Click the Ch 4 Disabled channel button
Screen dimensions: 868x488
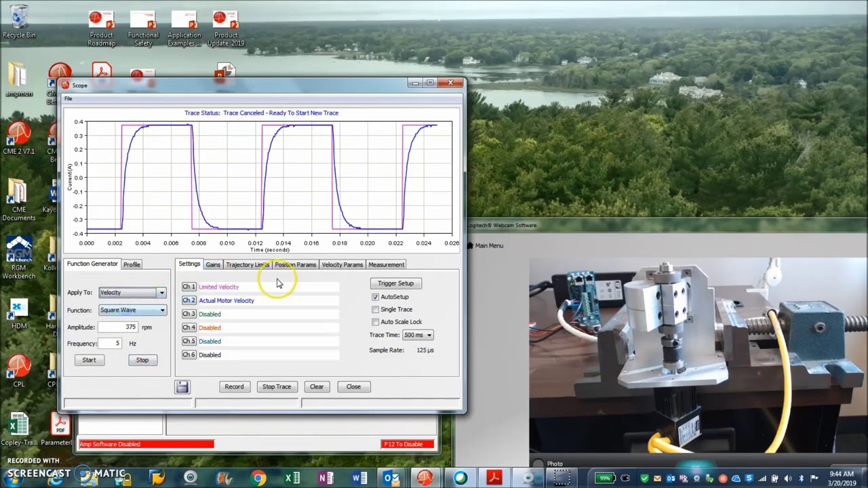(x=189, y=328)
